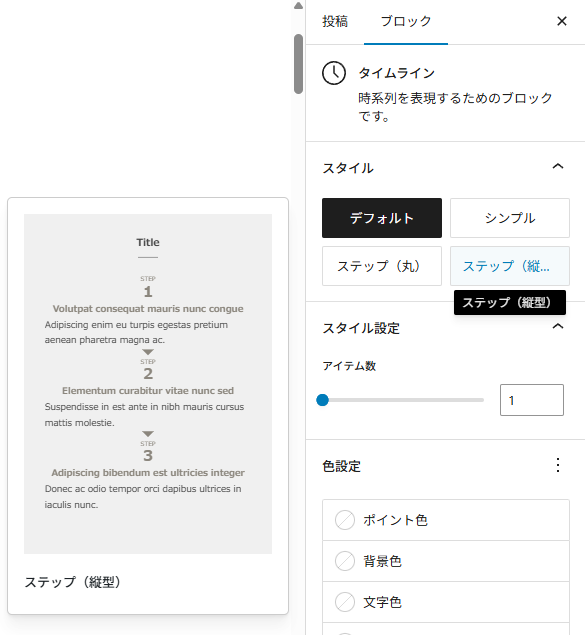Click the ステップ（縦型） style preview thumbnail
The width and height of the screenshot is (585, 635).
[x=148, y=384]
